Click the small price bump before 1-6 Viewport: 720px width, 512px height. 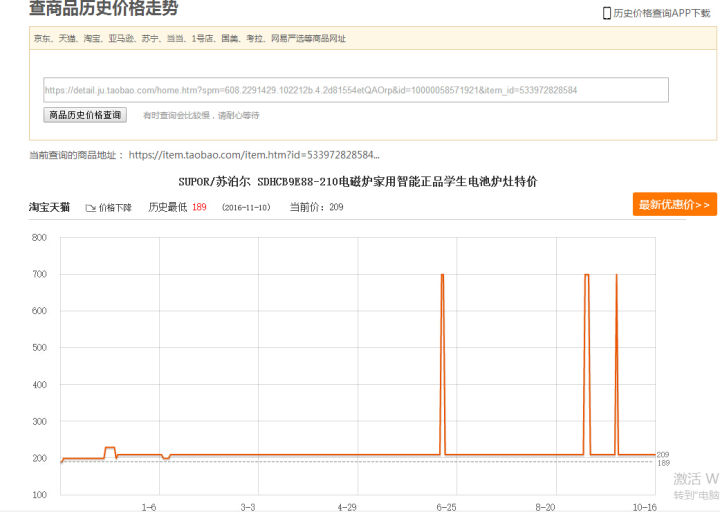tap(110, 448)
